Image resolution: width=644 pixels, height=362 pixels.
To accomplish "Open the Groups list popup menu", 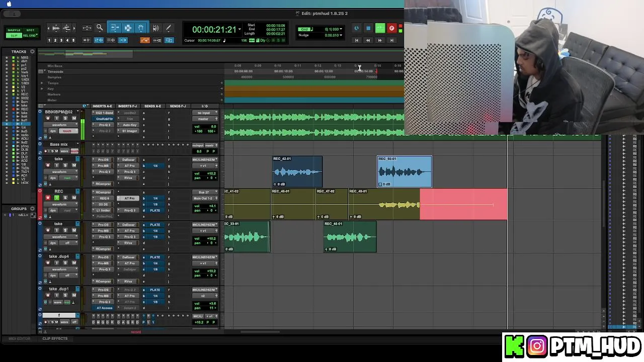I will (32, 209).
